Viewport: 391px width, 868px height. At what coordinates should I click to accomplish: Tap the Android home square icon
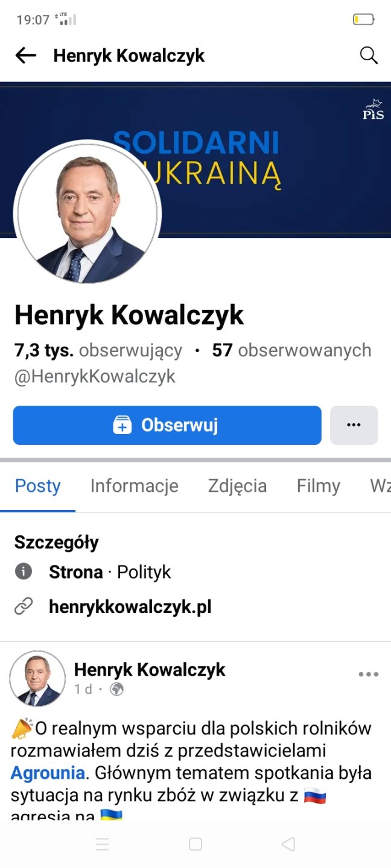(195, 844)
